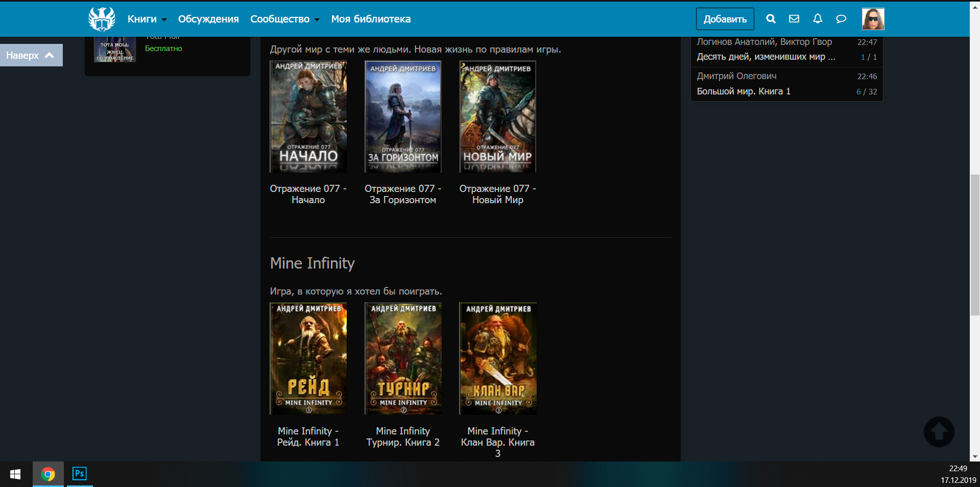Expand the Сообщество dropdown menu

coord(284,19)
